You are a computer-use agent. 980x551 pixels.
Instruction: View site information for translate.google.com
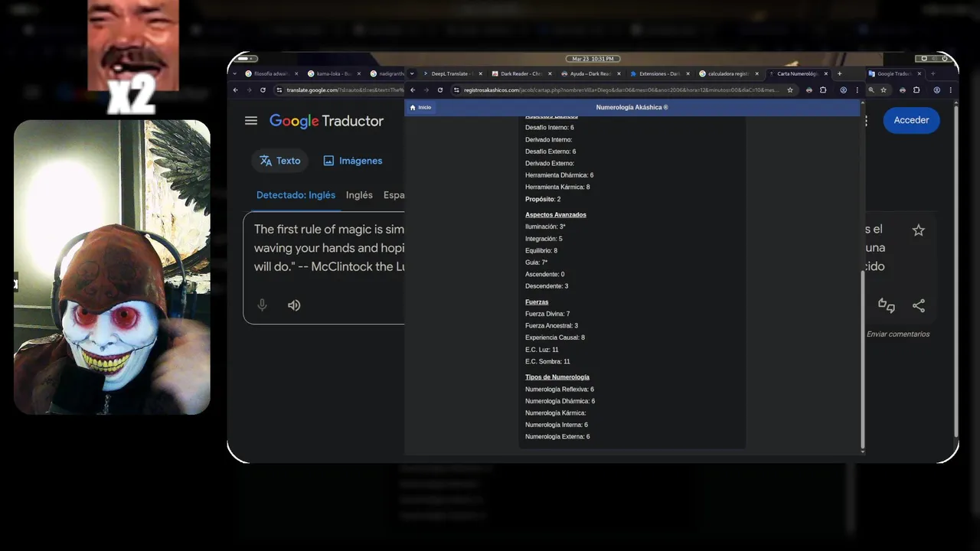(279, 90)
